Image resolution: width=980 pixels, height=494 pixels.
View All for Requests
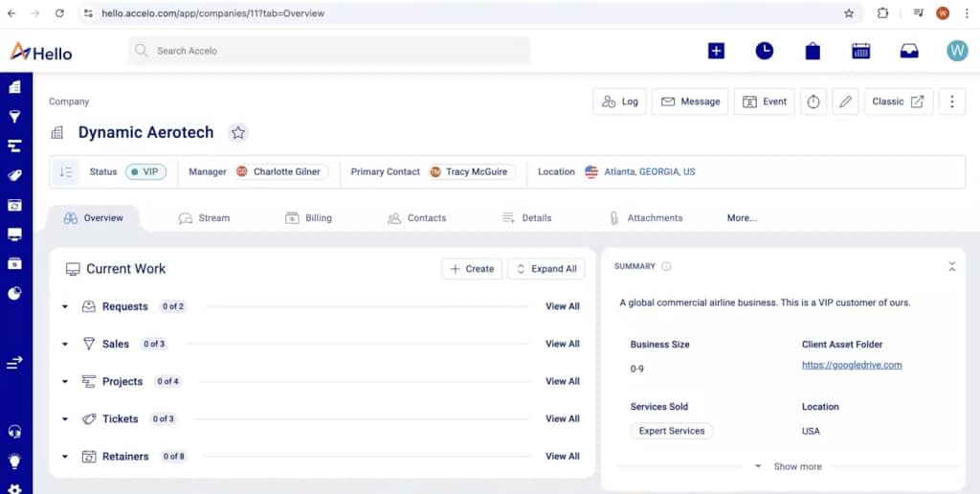pos(563,306)
